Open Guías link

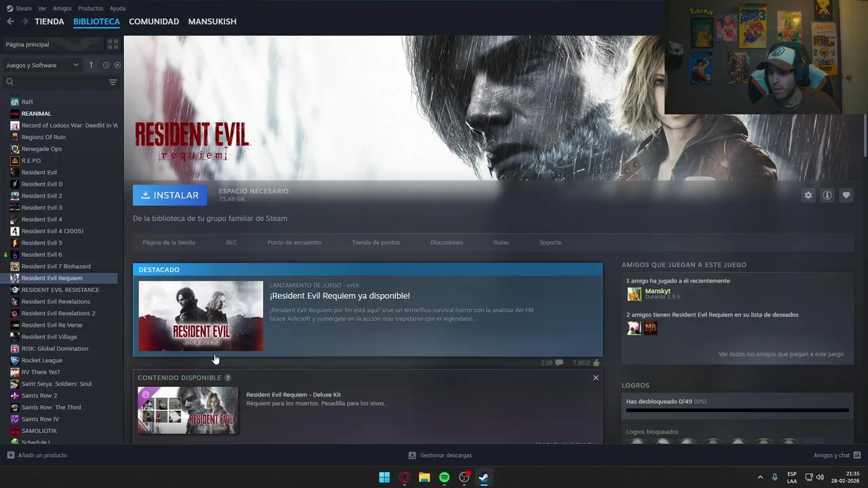501,243
